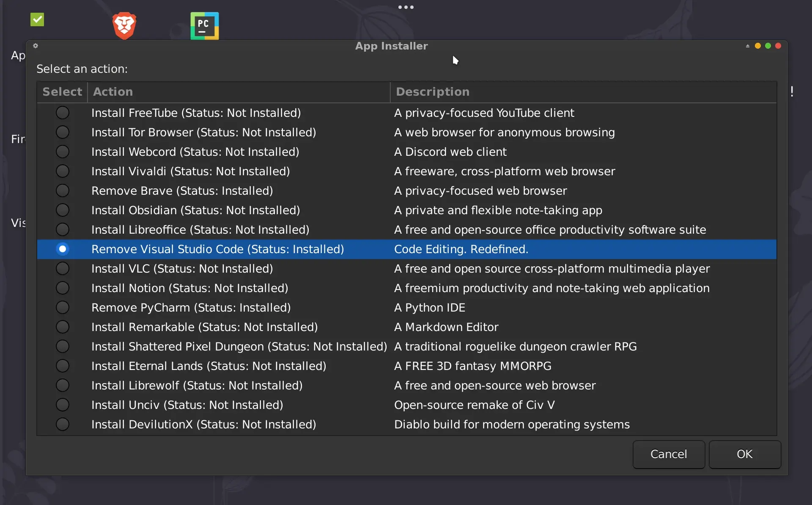812x505 pixels.
Task: Click 'A Python IDE' description
Action: 430,308
